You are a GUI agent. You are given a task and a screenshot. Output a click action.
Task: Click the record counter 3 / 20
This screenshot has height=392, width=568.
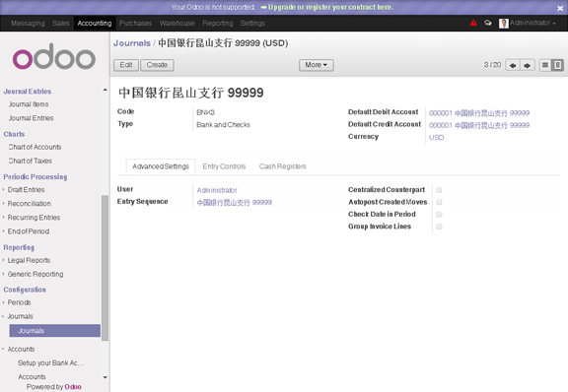click(x=492, y=65)
